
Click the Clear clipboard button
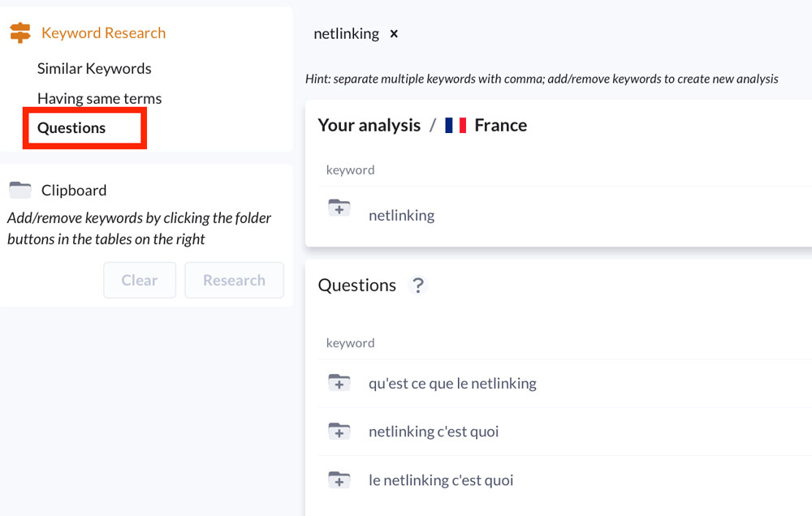click(140, 280)
